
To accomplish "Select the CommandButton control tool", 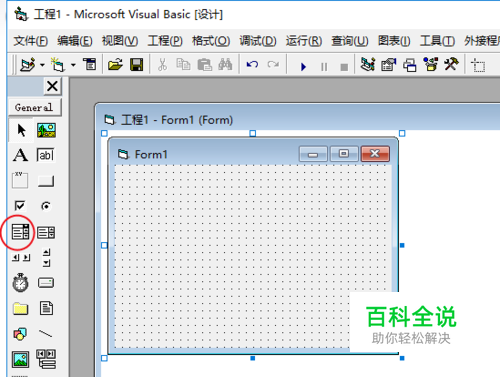I will click(46, 181).
